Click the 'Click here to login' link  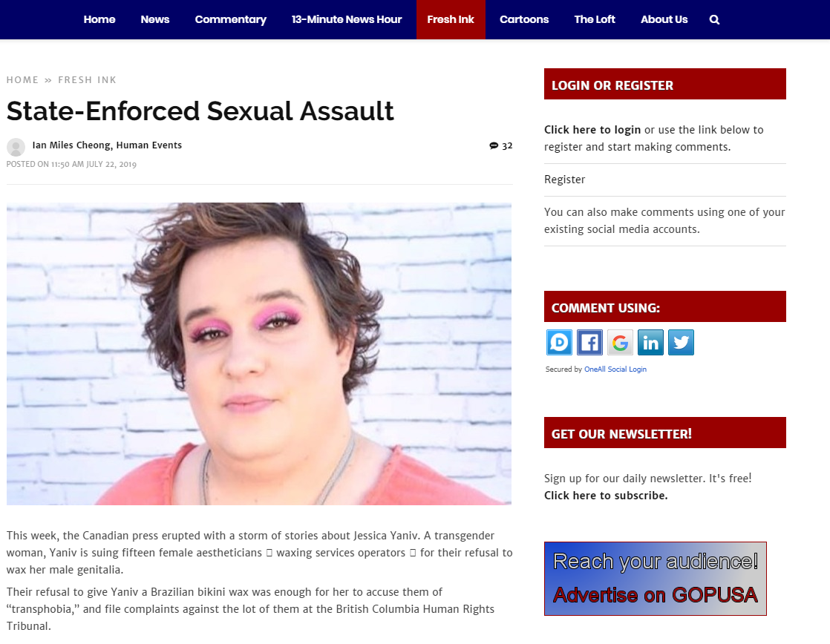click(x=592, y=130)
